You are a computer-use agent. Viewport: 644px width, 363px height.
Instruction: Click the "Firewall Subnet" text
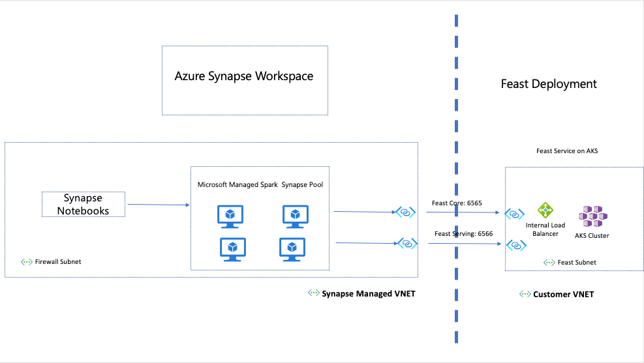coord(58,262)
